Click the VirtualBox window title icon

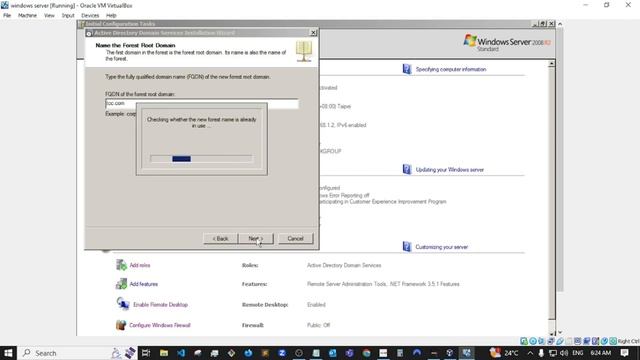(x=4, y=5)
